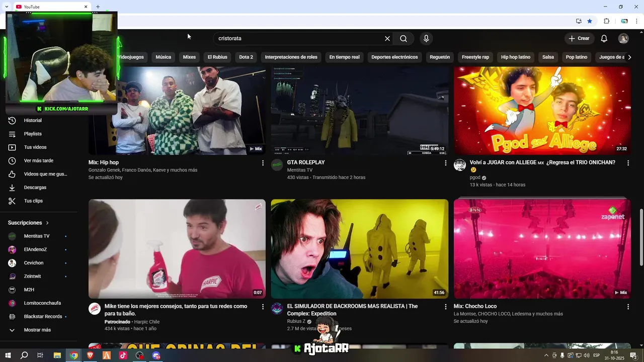Screen dimensions: 644x362
Task: Expand Suscripciones section chevron
Action: coord(48,223)
